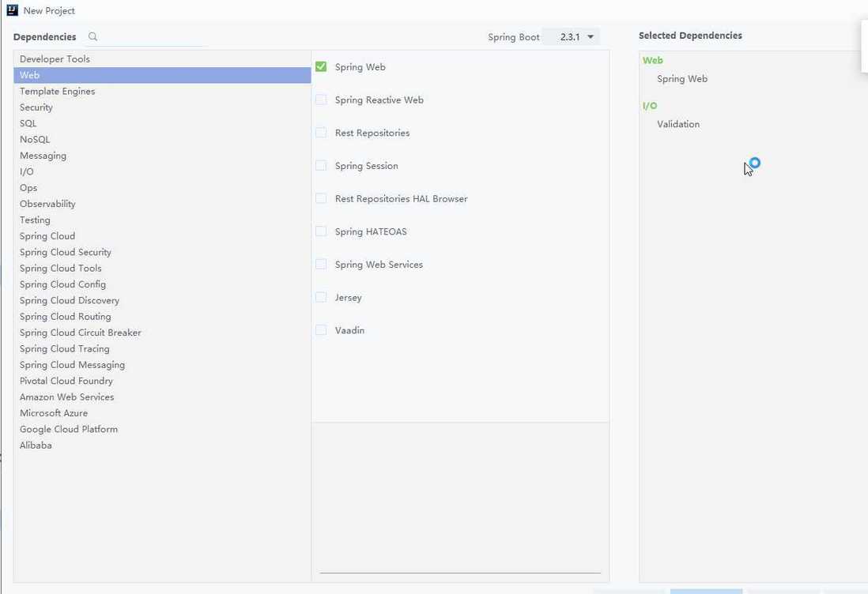868x594 pixels.
Task: Open the Spring Boot version dropdown
Action: click(x=570, y=36)
